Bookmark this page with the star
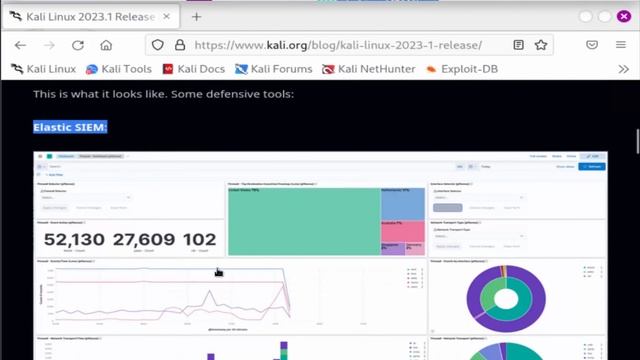This screenshot has height=360, width=640. [x=541, y=45]
